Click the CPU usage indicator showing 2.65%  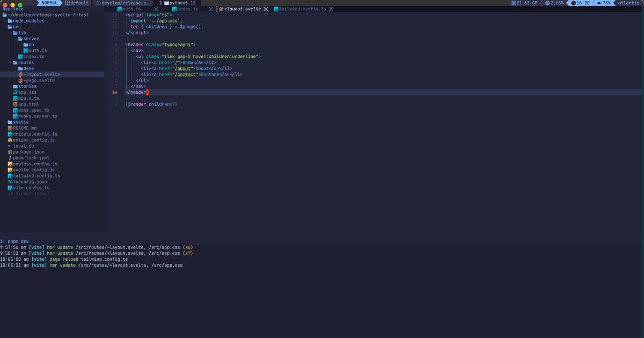(x=555, y=3)
